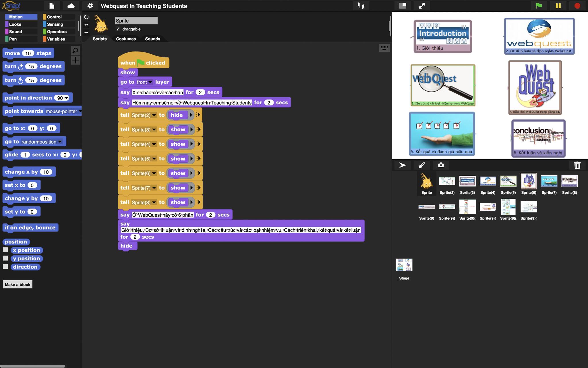Expand the arrow after hide in tell Sprite(2)
This screenshot has height=368, width=588.
(191, 115)
